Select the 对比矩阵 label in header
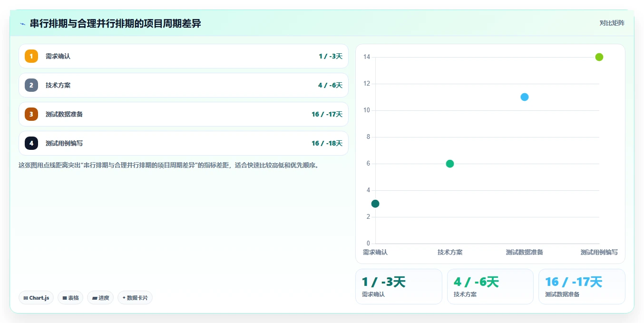644x323 pixels. (x=612, y=23)
